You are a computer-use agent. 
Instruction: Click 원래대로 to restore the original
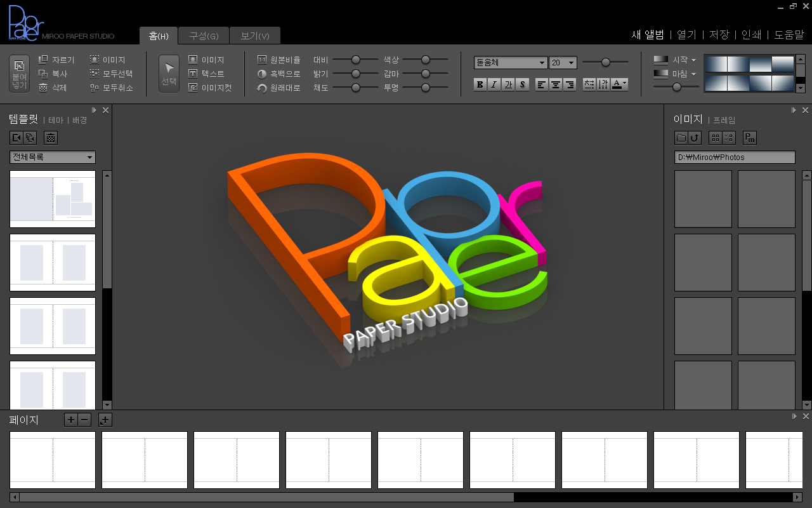coord(278,88)
